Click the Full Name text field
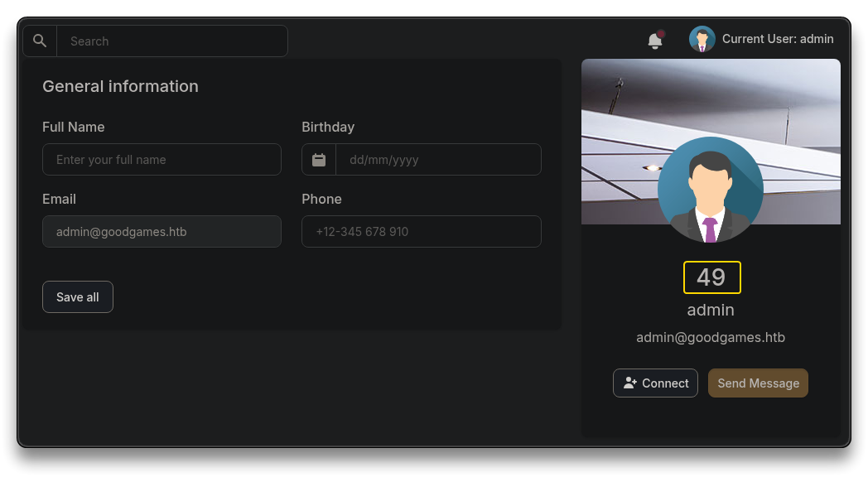The image size is (868, 477). pyautogui.click(x=162, y=159)
